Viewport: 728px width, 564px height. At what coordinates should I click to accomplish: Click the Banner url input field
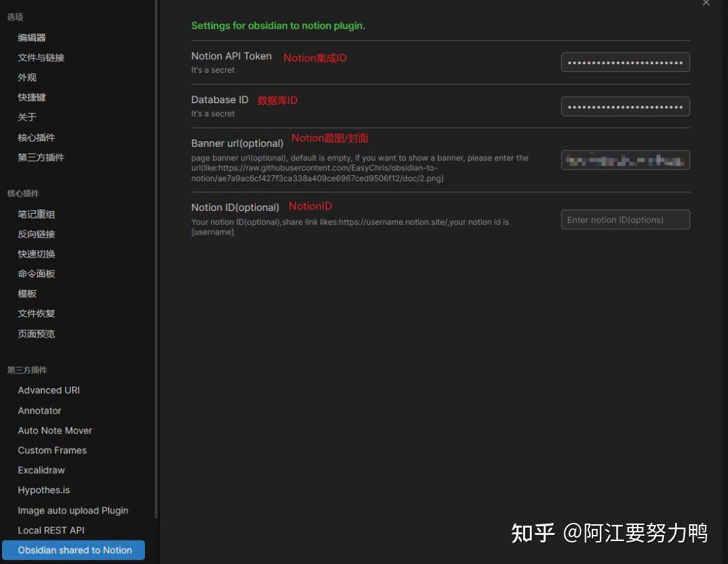tap(626, 160)
